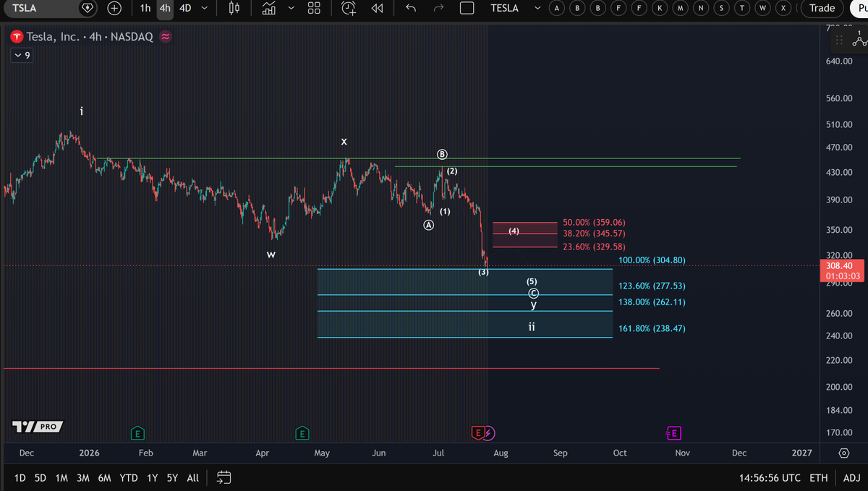Viewport: 868px width, 491px height.
Task: Click the 23.60% (329.58) Fibonacci label
Action: [x=594, y=247]
